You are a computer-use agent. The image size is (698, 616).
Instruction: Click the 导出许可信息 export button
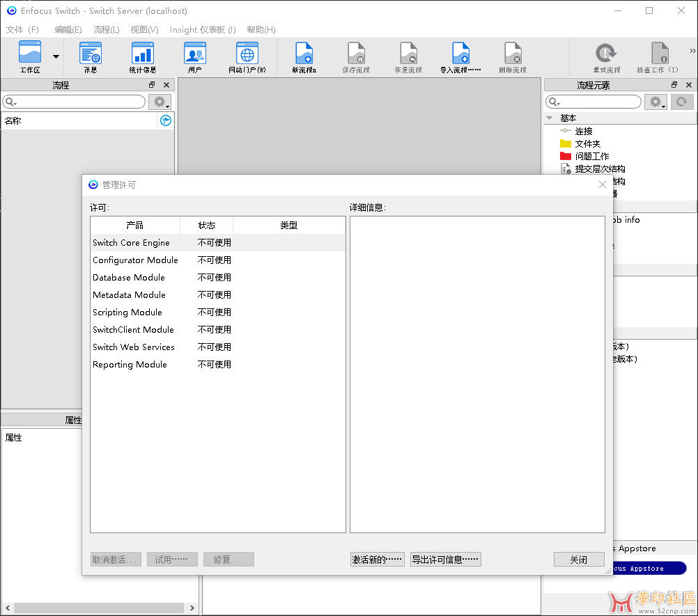445,560
